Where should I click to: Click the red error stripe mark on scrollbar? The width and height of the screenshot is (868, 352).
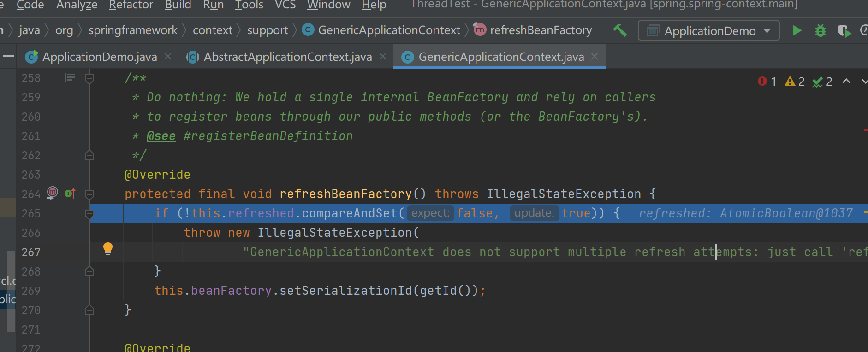click(x=865, y=130)
